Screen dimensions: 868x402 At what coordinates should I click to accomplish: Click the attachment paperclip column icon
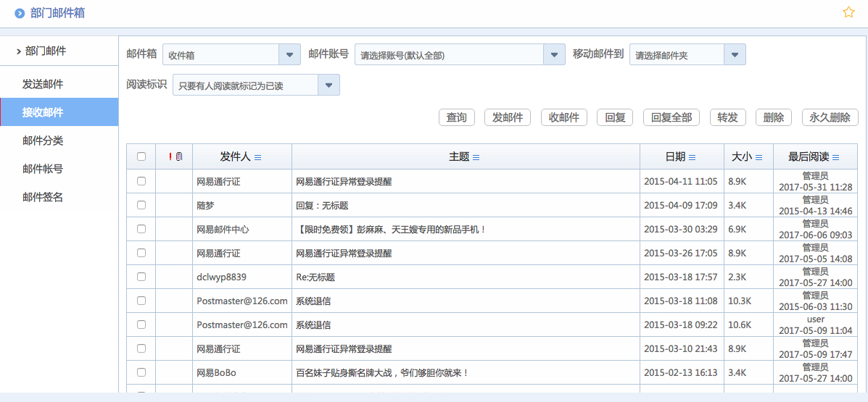tap(179, 156)
